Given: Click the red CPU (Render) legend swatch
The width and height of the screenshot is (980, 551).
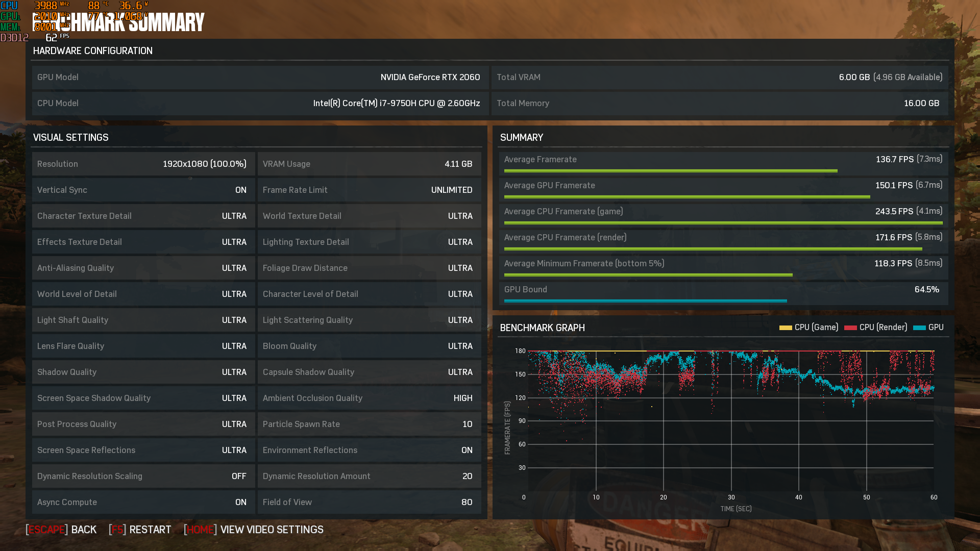Looking at the screenshot, I should click(850, 328).
